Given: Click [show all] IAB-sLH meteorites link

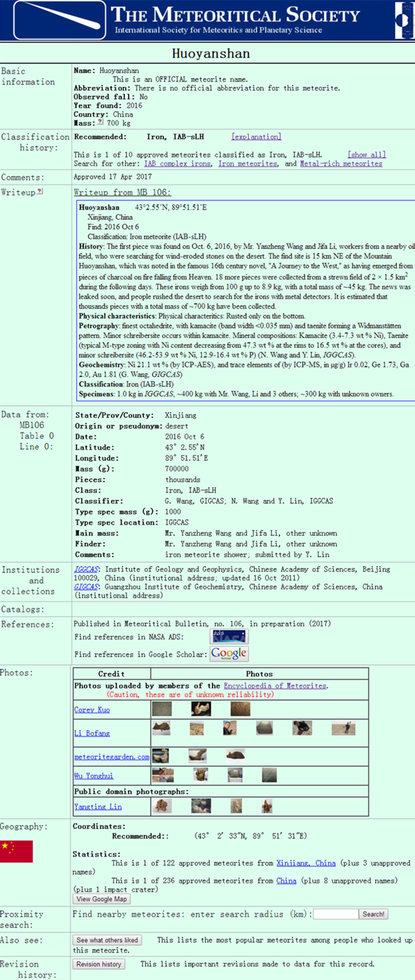Looking at the screenshot, I should click(x=367, y=155).
